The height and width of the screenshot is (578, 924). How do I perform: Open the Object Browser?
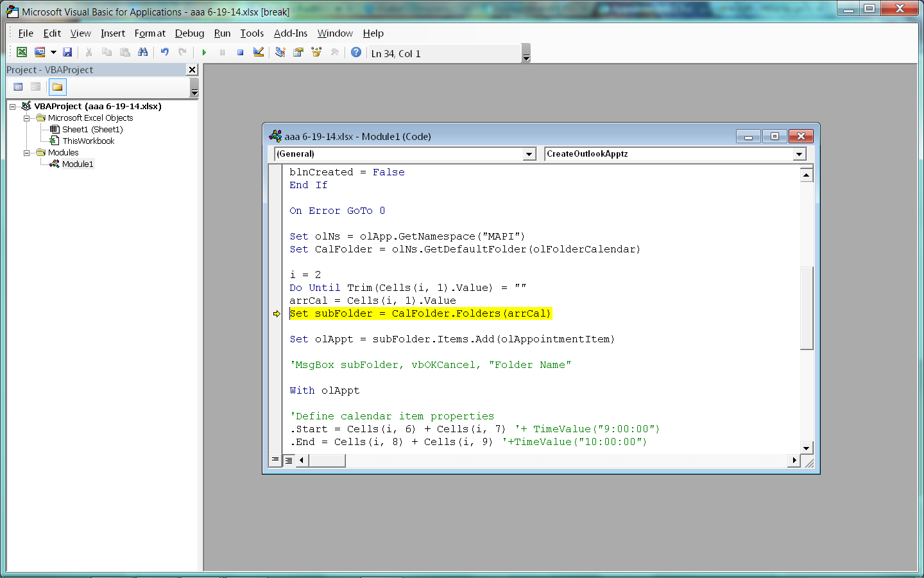pos(316,52)
